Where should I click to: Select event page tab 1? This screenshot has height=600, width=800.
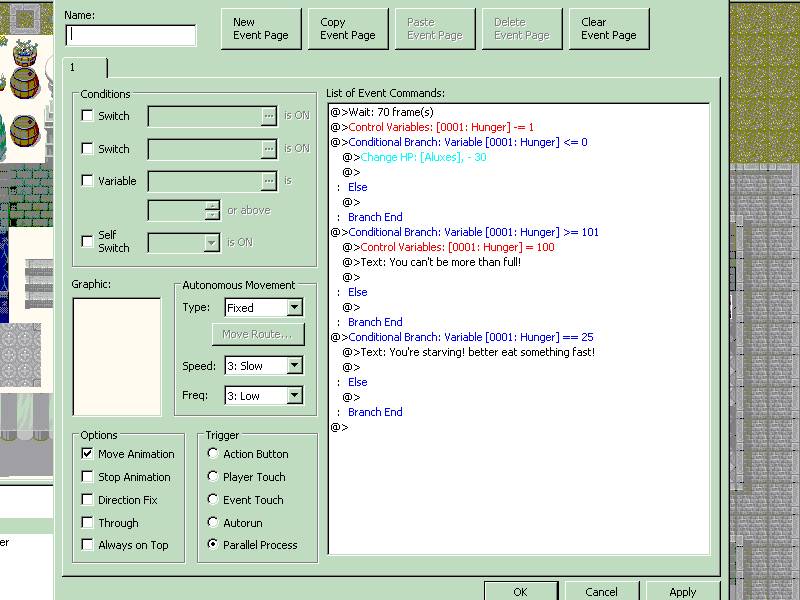tap(85, 67)
